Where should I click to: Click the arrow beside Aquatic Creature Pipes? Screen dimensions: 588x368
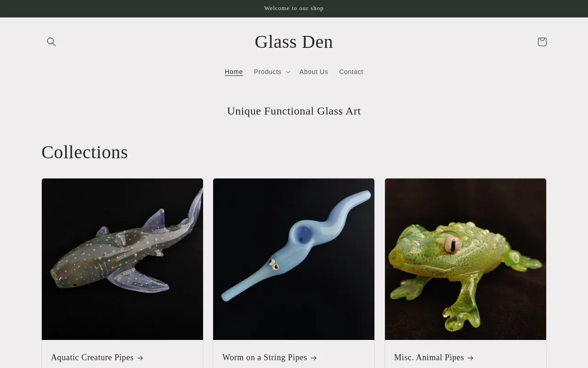[x=140, y=358]
